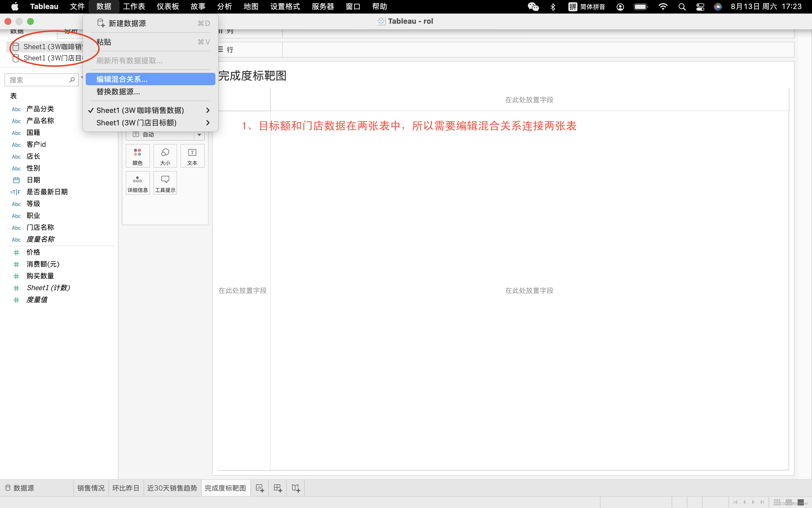The width and height of the screenshot is (812, 508).
Task: Open the Text marks card
Action: click(x=192, y=156)
